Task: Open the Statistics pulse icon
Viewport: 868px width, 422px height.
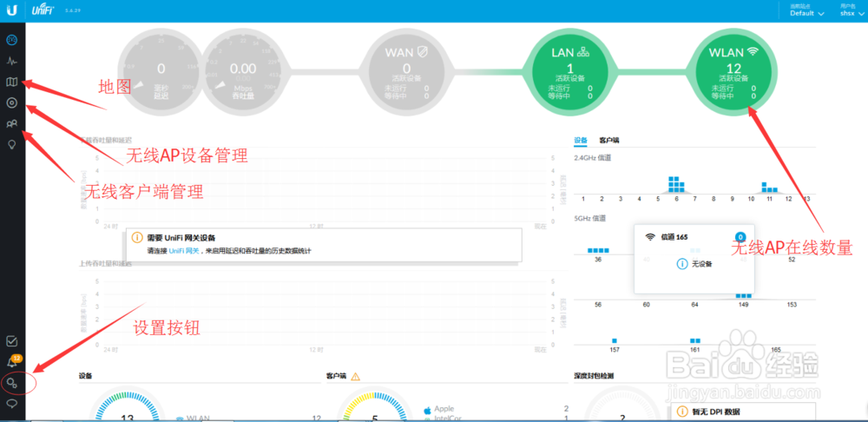Action: 12,61
